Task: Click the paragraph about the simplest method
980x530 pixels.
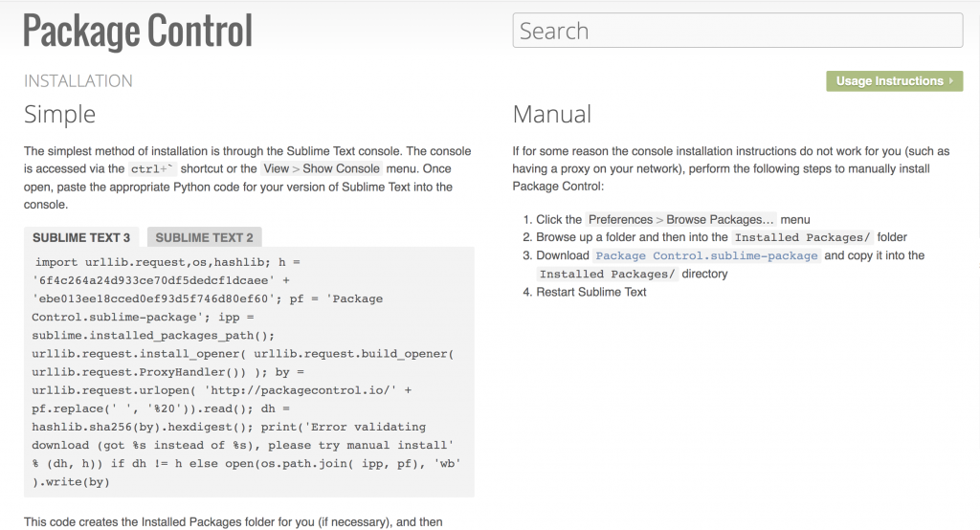Action: 248,178
